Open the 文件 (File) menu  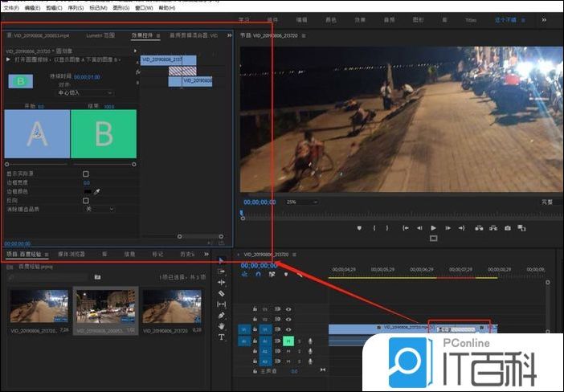pyautogui.click(x=10, y=6)
